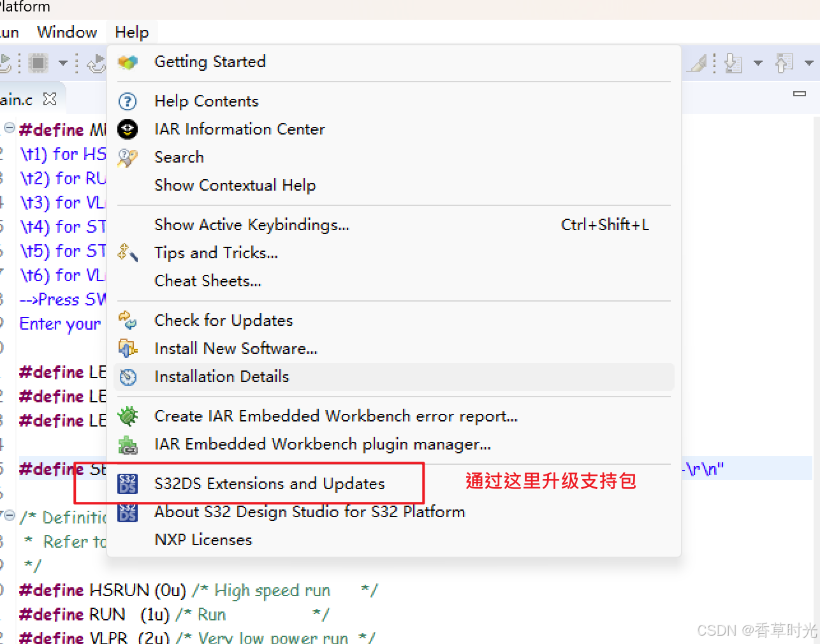Click the plugin manager puzzle icon

pos(128,444)
